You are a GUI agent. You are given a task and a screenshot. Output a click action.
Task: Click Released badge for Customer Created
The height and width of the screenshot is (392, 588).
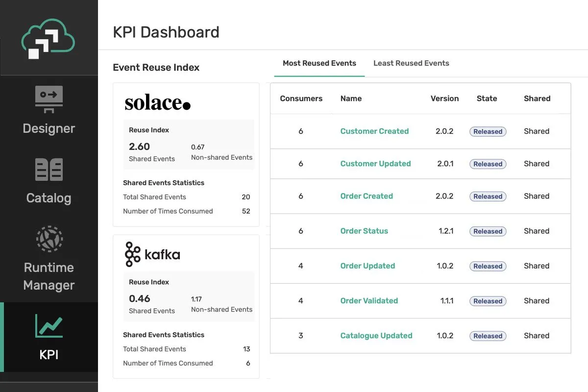point(488,131)
